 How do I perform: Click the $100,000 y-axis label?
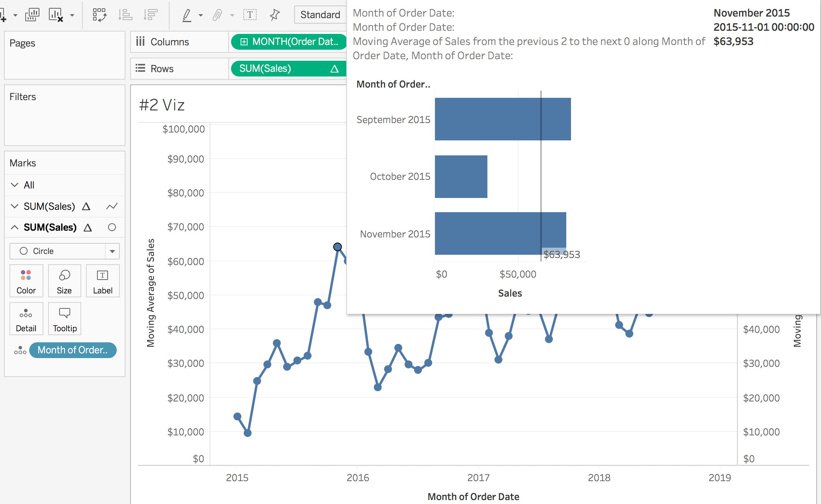coord(184,129)
